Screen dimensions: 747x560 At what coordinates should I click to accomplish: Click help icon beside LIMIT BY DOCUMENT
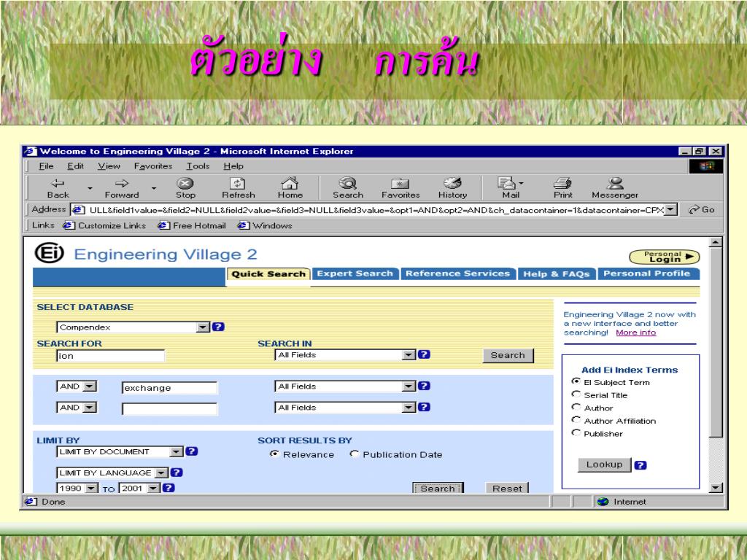192,451
